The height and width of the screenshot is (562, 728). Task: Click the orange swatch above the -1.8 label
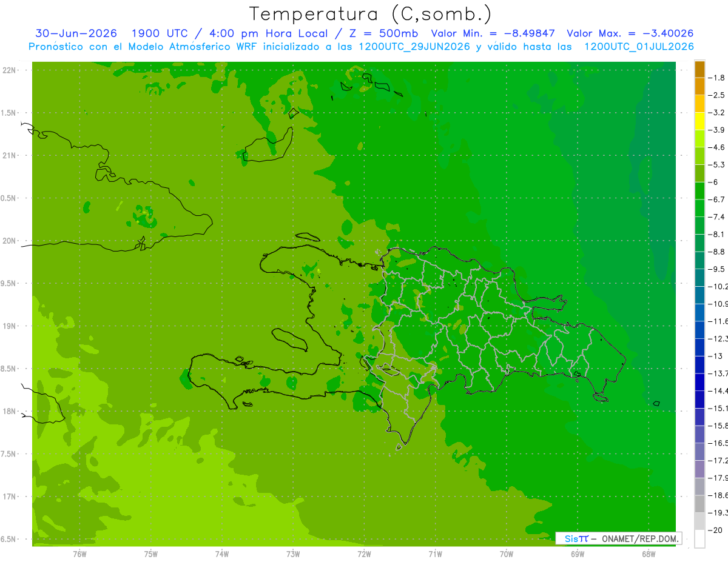pyautogui.click(x=699, y=69)
